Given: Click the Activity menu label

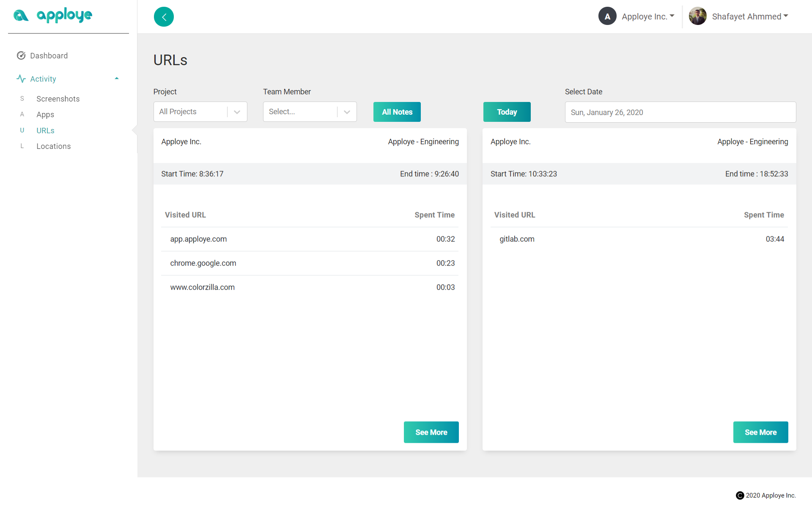Looking at the screenshot, I should 43,79.
